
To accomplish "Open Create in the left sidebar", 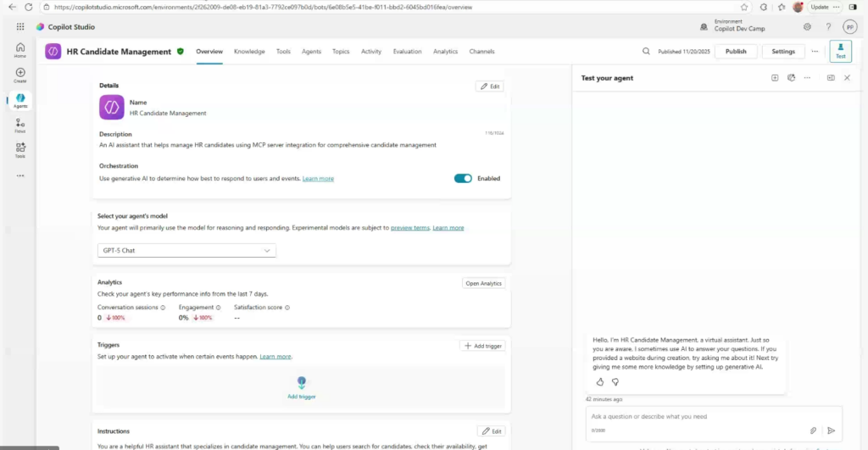I will (x=20, y=75).
